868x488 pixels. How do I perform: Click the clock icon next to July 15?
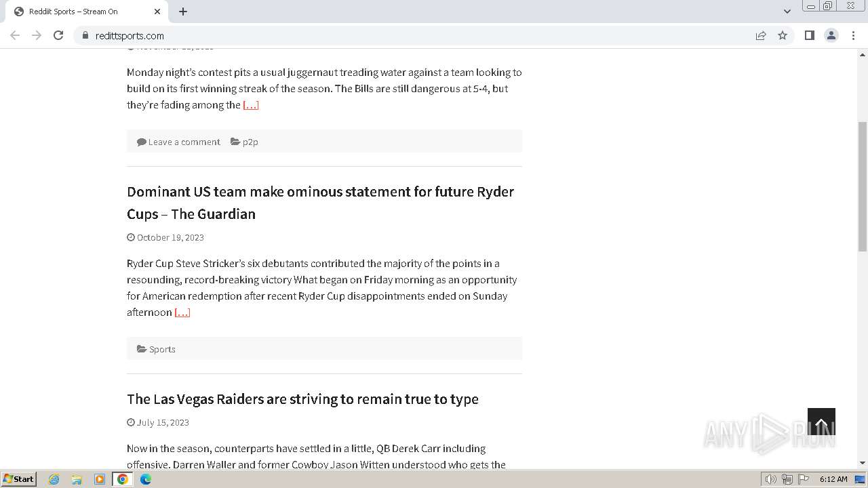pyautogui.click(x=131, y=422)
